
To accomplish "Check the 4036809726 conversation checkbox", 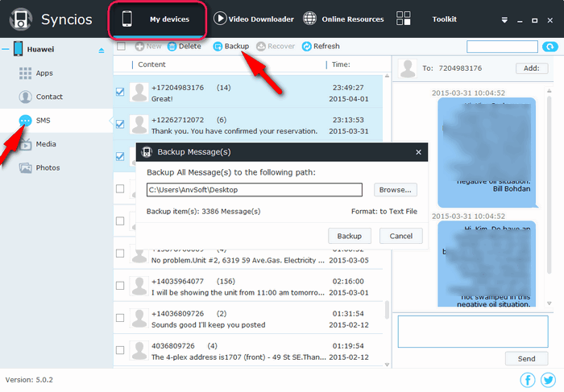I will [120, 350].
